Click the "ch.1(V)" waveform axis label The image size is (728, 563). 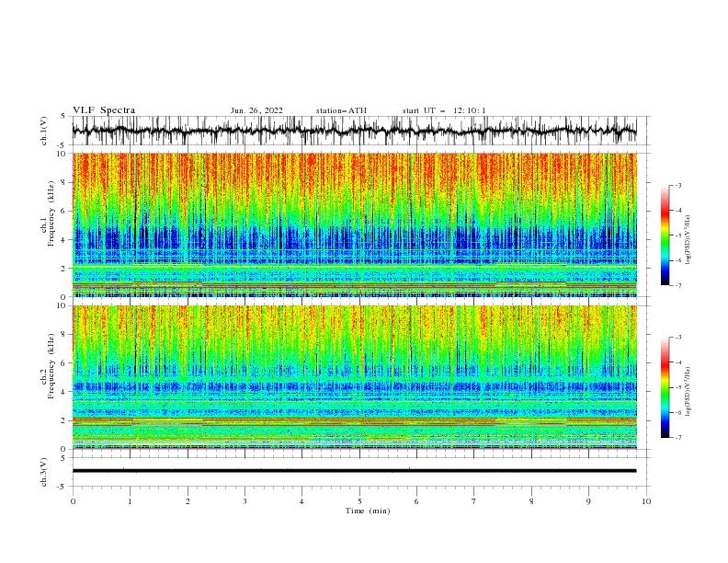tap(44, 131)
